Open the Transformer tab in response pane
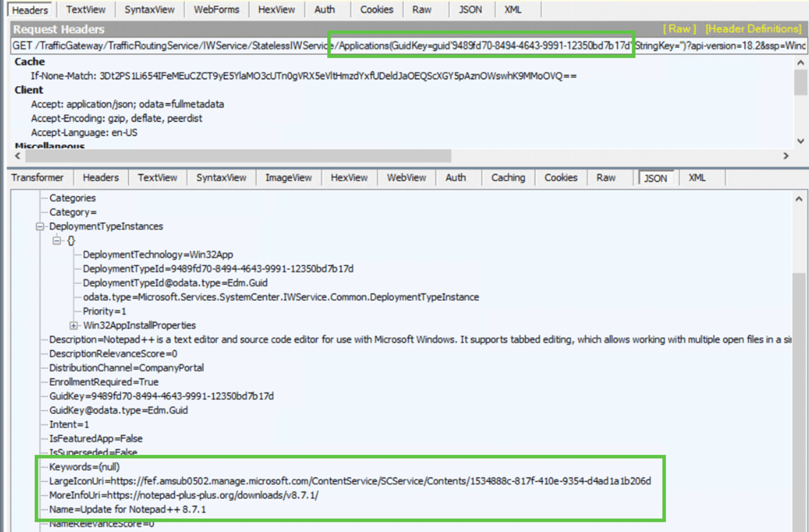The height and width of the screenshot is (532, 809). (x=38, y=177)
